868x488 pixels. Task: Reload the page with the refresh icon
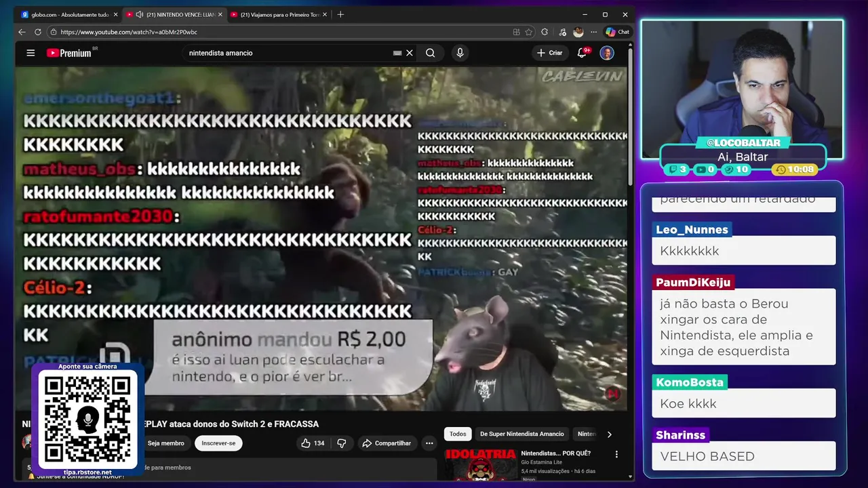point(38,32)
